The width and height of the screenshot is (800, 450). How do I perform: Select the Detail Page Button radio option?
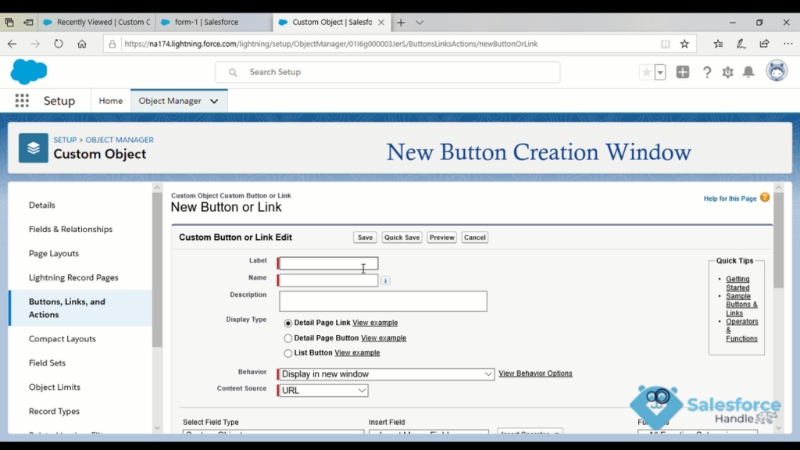(288, 338)
